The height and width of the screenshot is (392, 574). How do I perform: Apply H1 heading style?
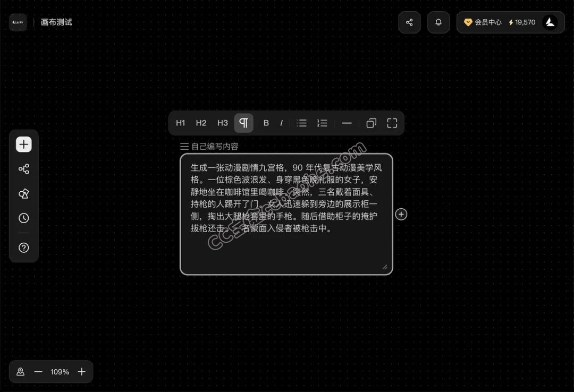(x=181, y=123)
